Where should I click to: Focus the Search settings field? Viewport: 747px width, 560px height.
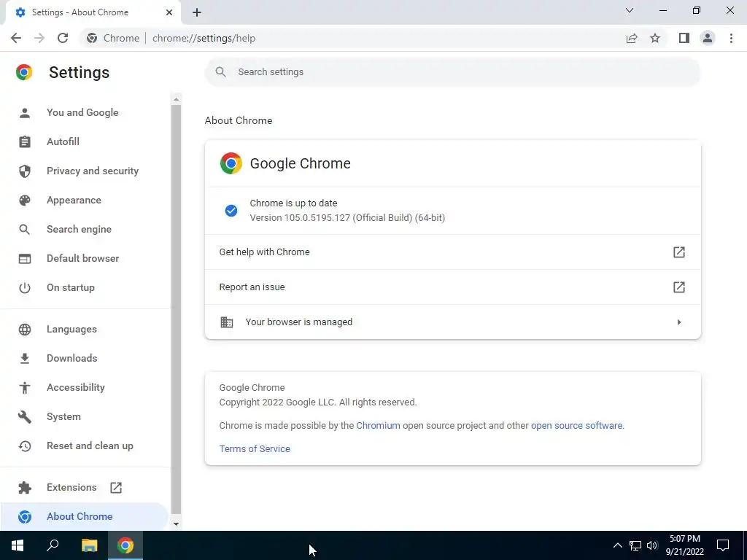452,72
